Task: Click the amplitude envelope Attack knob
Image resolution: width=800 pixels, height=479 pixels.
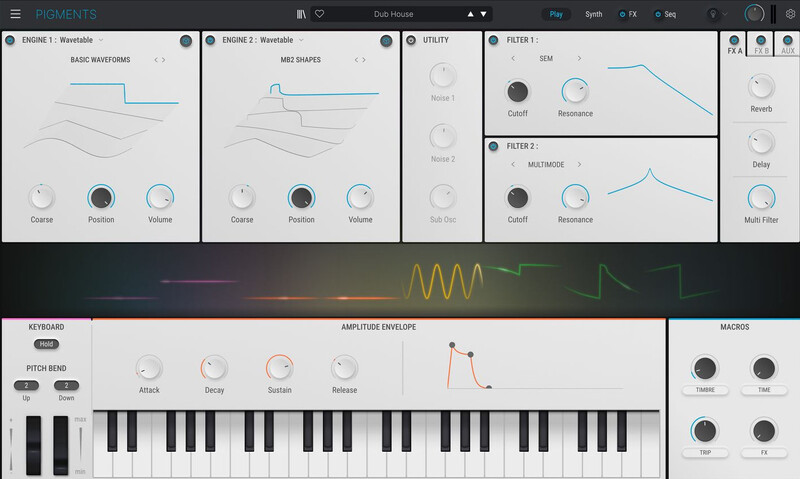Action: [x=149, y=368]
